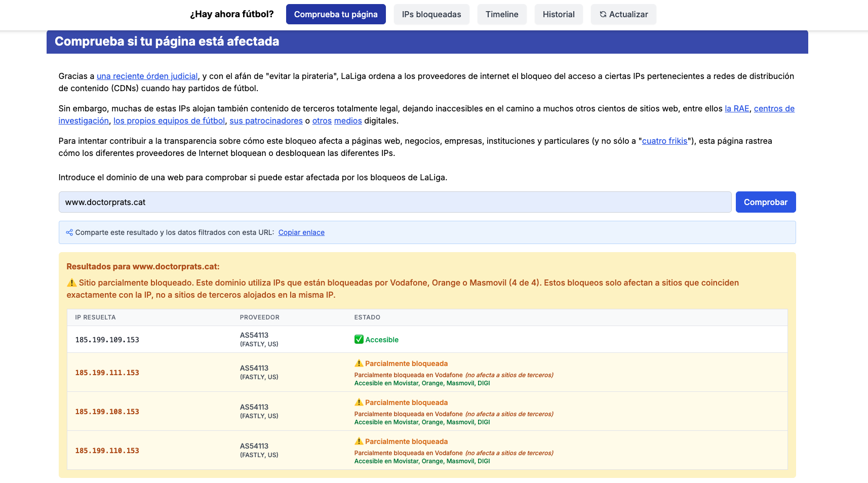This screenshot has height=483, width=868.
Task: Click the ¿Hay ahora fútbol? site title
Action: [232, 14]
